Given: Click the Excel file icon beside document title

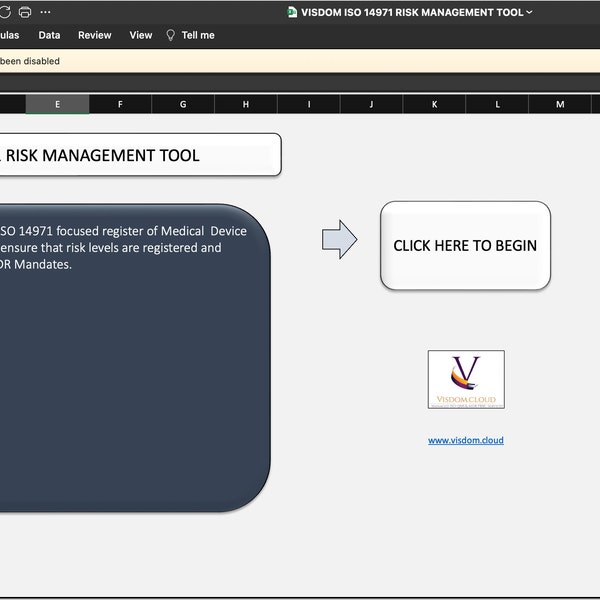Looking at the screenshot, I should point(292,12).
